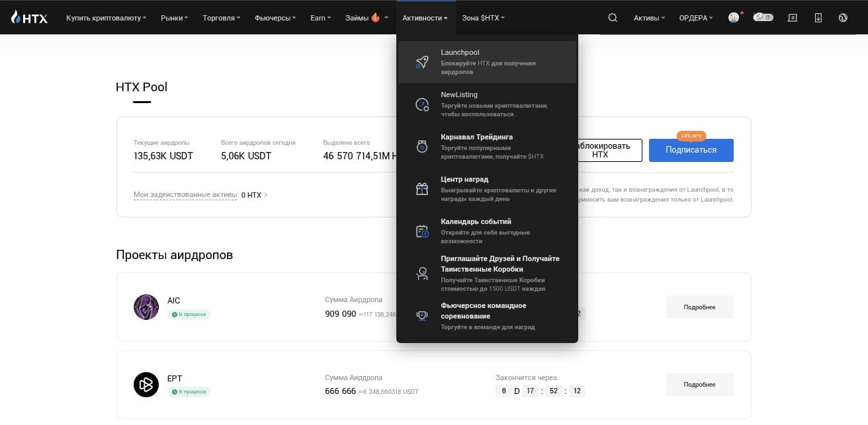Click EPT В процессе status badge
This screenshot has height=425, width=868.
[x=189, y=392]
